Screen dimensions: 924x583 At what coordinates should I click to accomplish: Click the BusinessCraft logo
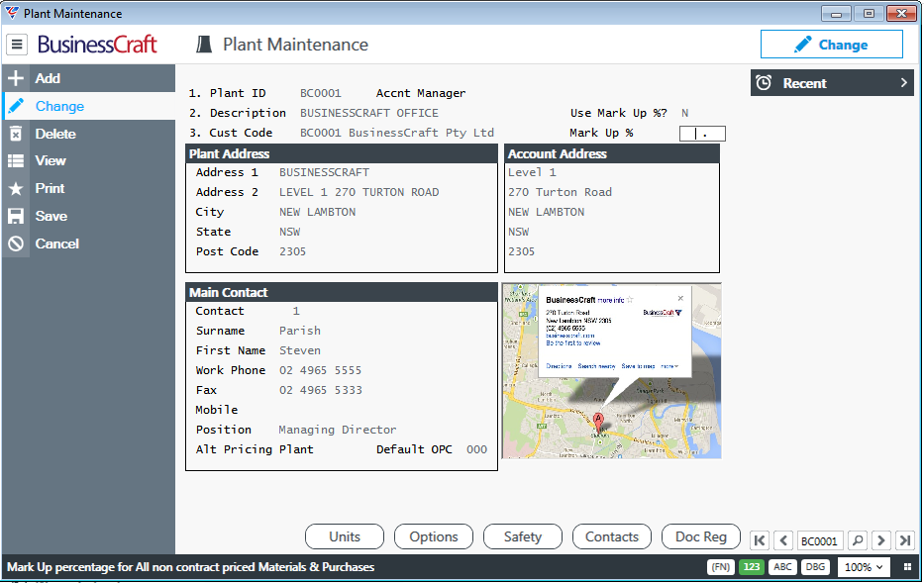(x=97, y=45)
